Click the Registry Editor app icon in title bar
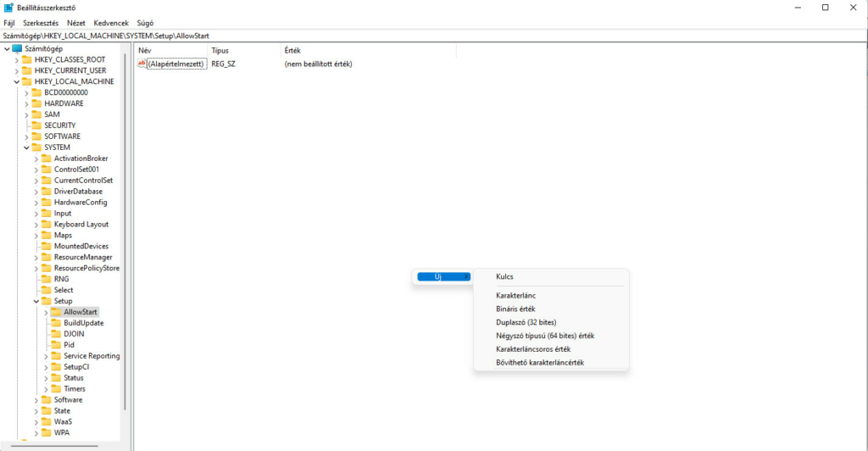 tap(8, 8)
